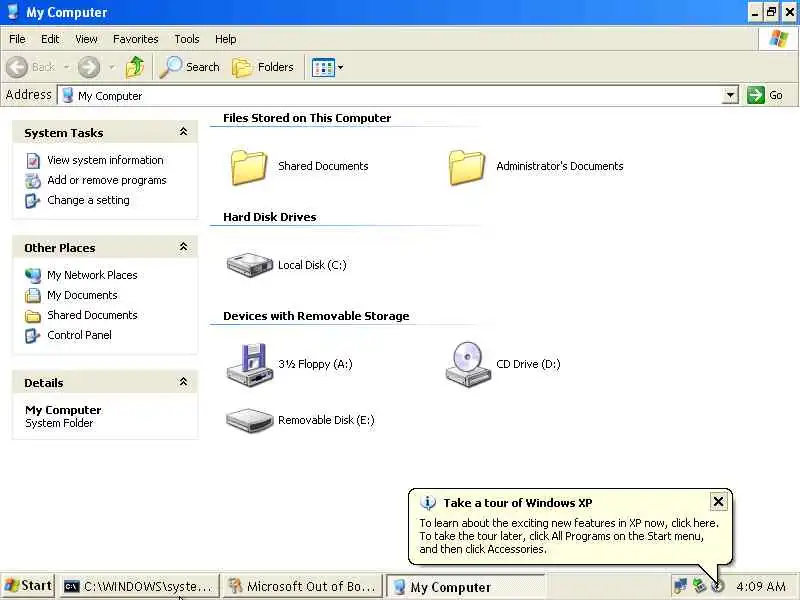The width and height of the screenshot is (800, 600).
Task: Open Control Panel link
Action: pos(79,335)
